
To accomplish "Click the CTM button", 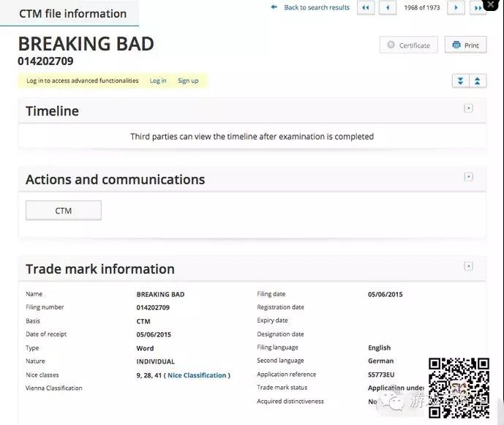I will [x=64, y=211].
